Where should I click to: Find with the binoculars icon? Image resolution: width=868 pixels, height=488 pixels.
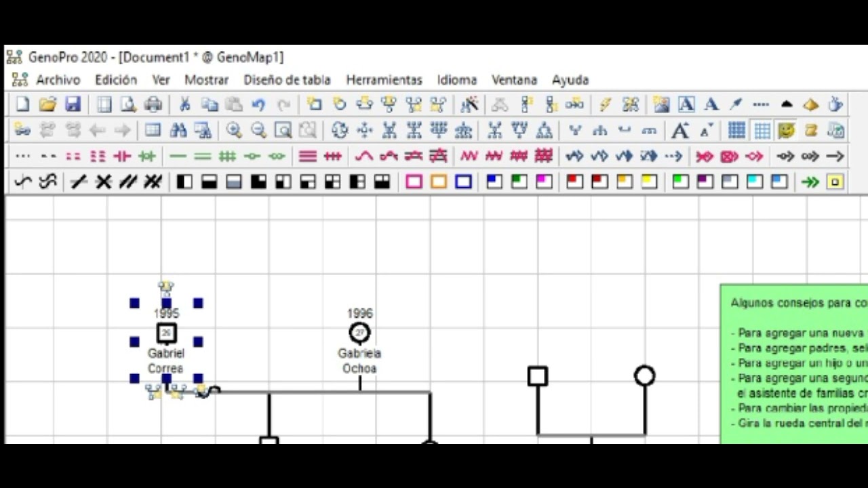point(178,130)
